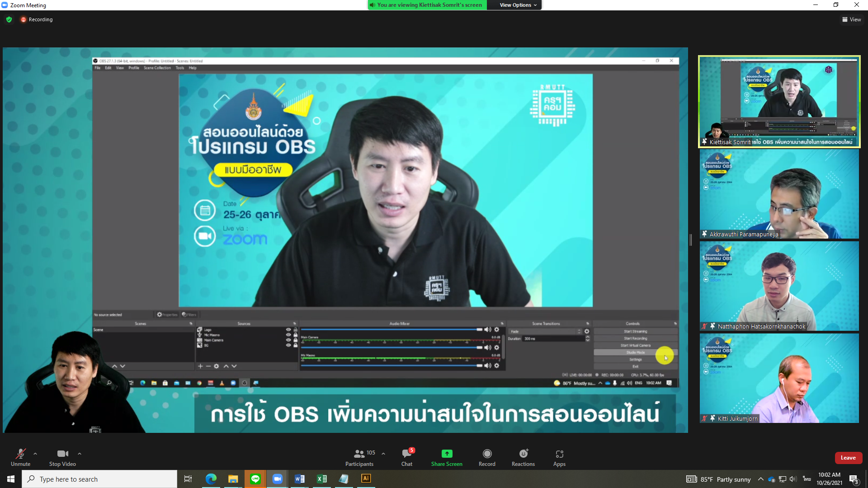Image resolution: width=868 pixels, height=488 pixels.
Task: Show hidden system tray icons
Action: [x=761, y=479]
